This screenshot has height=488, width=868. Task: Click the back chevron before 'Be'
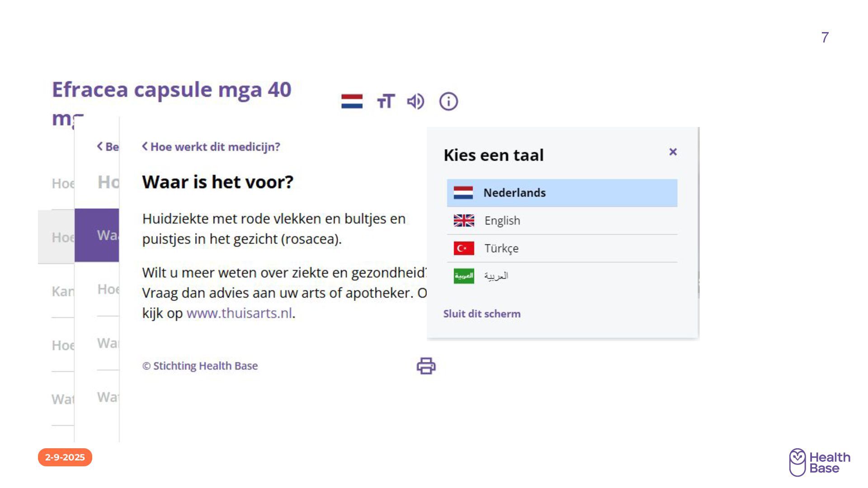point(100,146)
